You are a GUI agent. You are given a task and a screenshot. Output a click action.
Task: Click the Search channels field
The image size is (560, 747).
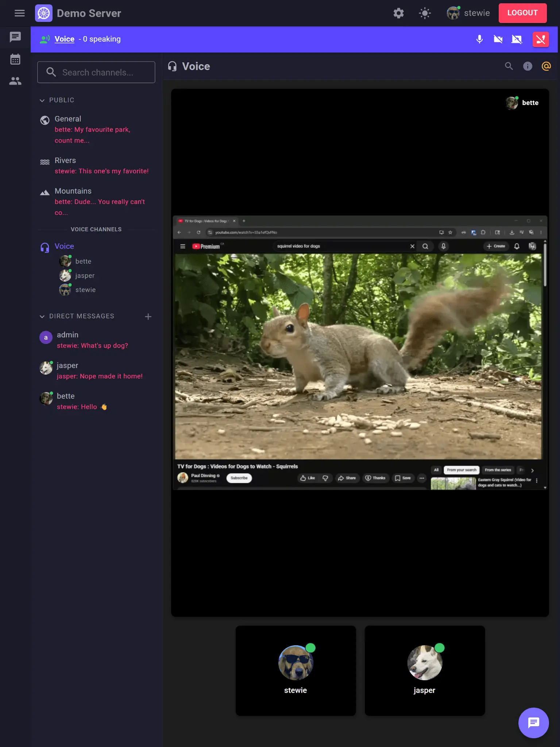pos(96,72)
